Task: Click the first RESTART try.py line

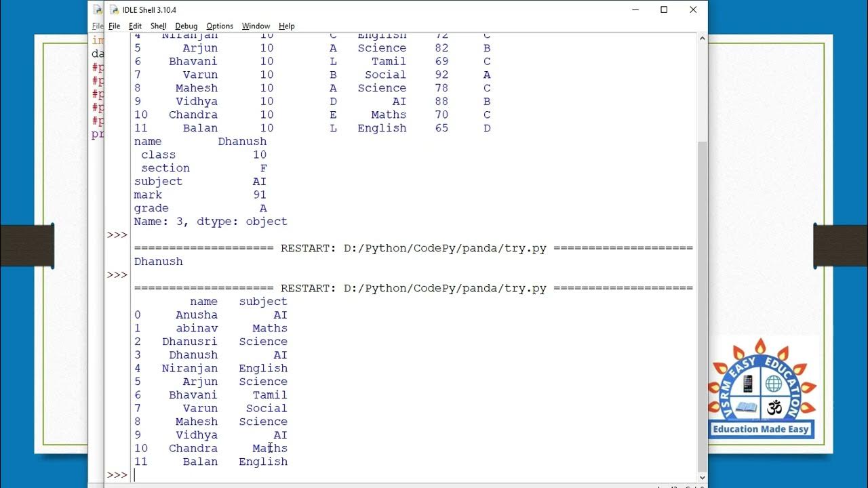Action: pyautogui.click(x=414, y=248)
